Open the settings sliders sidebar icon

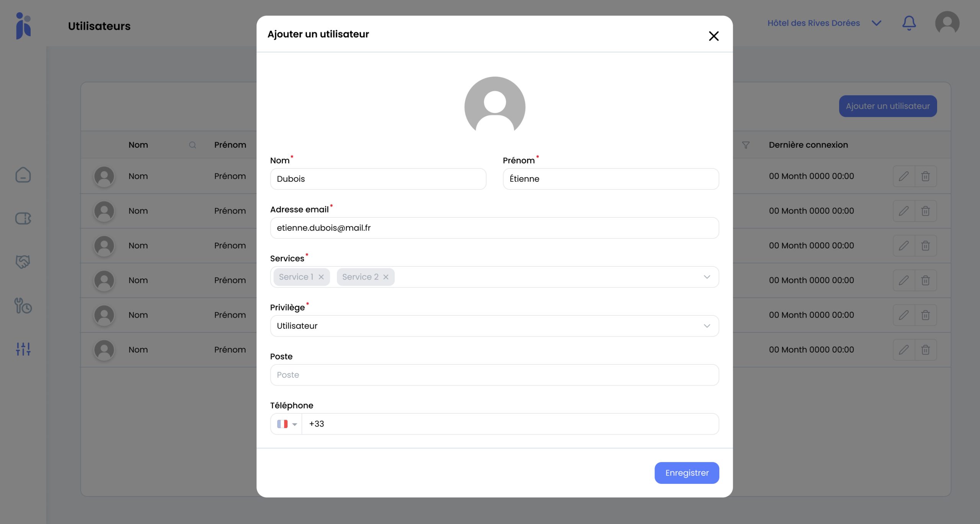pos(23,349)
